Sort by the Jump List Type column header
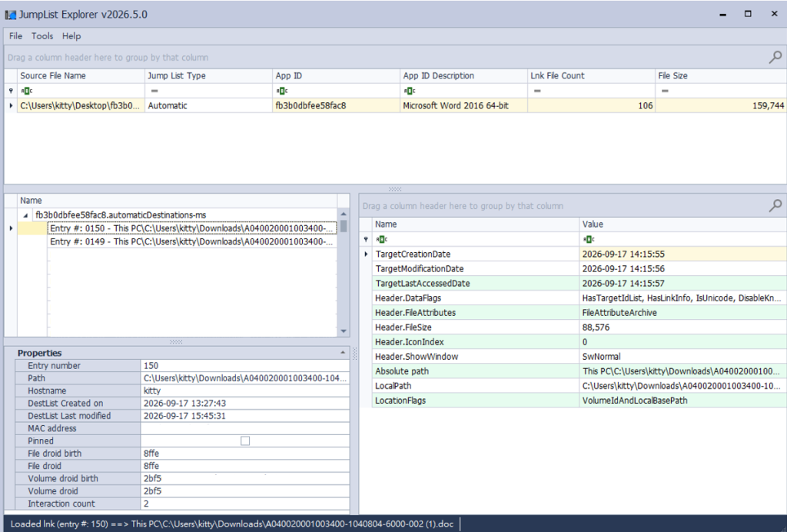Image resolution: width=787 pixels, height=532 pixels. coord(208,76)
